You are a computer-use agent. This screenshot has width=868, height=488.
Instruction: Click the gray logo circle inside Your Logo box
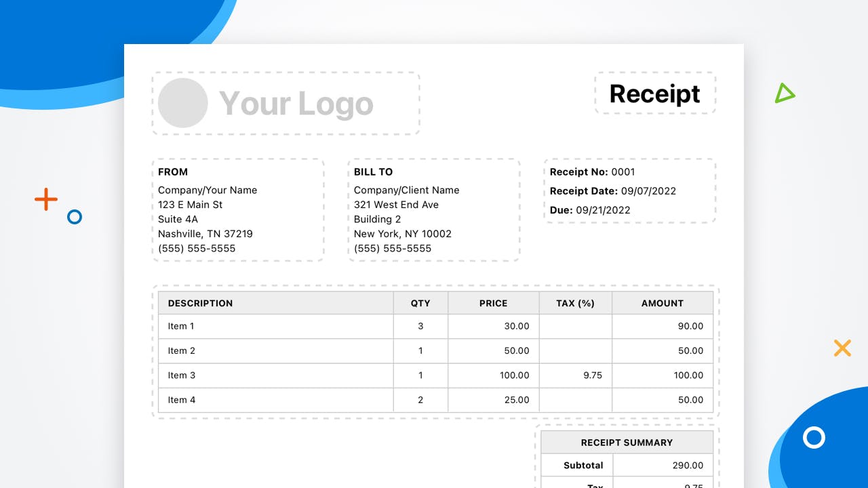(182, 103)
